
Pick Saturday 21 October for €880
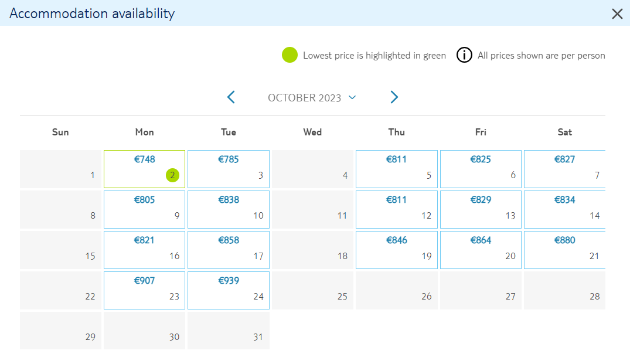tap(564, 250)
